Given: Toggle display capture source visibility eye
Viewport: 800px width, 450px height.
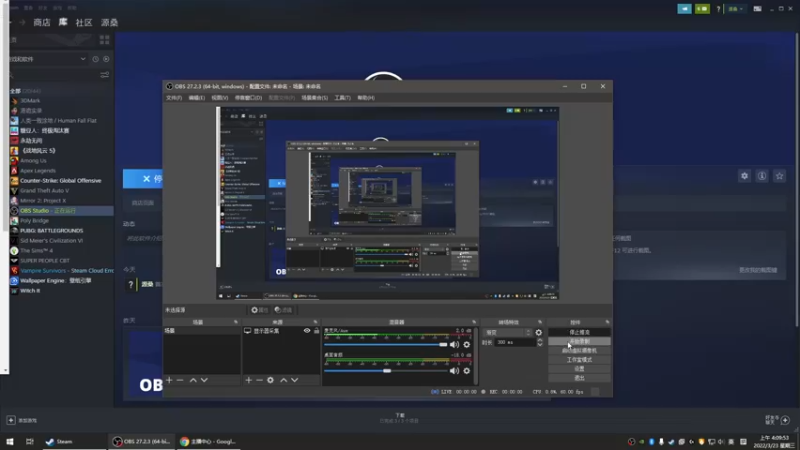Looking at the screenshot, I should click(307, 331).
